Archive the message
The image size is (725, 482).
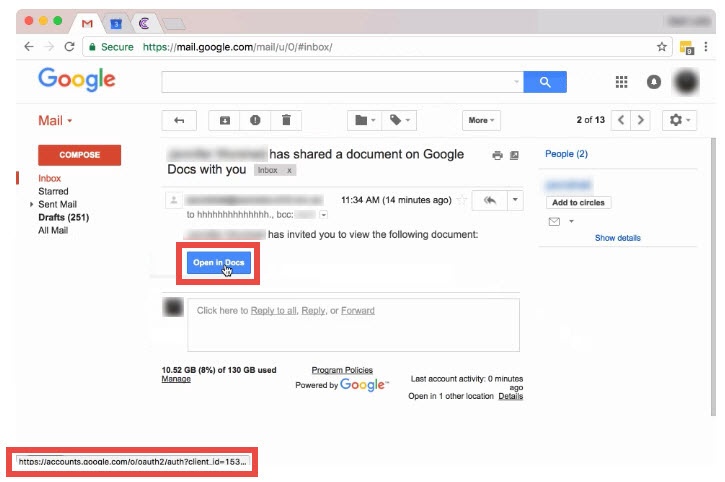pyautogui.click(x=224, y=120)
